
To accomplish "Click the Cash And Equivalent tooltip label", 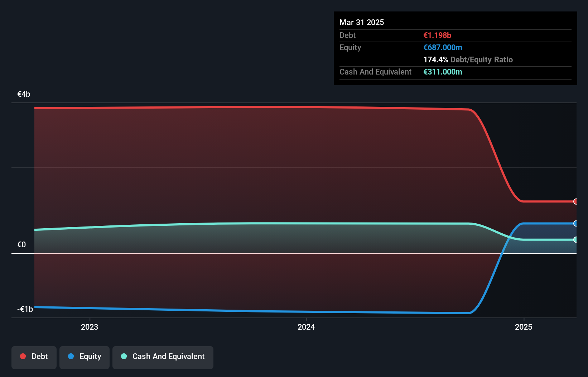I will point(375,72).
